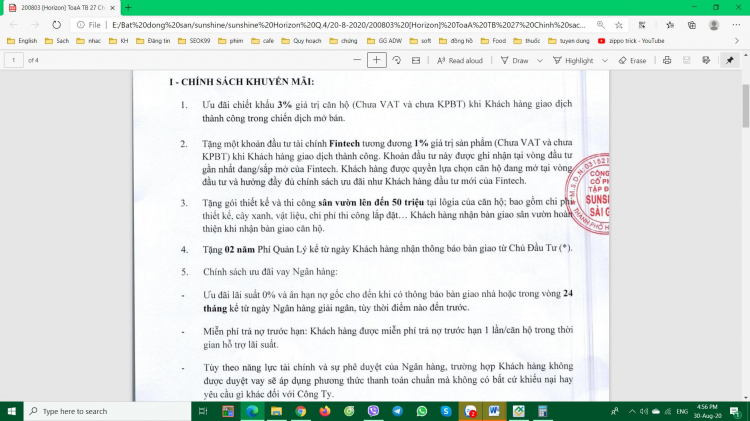Open the GG ADW bookmarks folder
Image resolution: width=750 pixels, height=421 pixels.
pyautogui.click(x=384, y=41)
